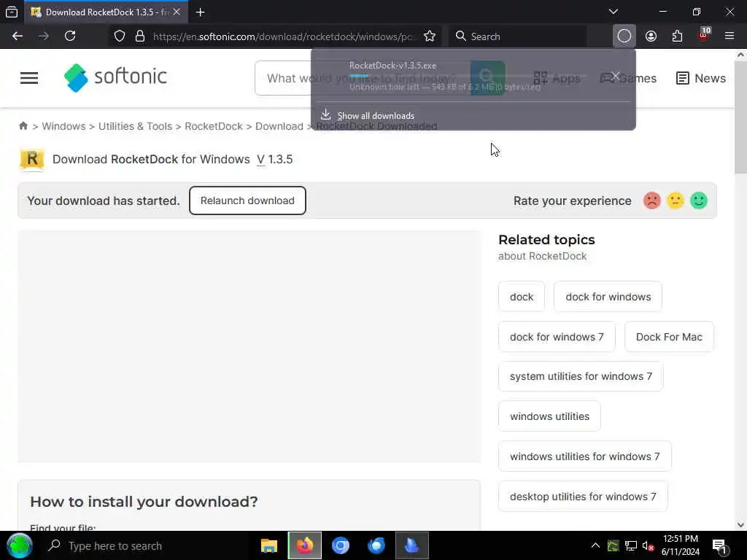747x560 pixels.
Task: View site security padlock information
Action: 139,36
